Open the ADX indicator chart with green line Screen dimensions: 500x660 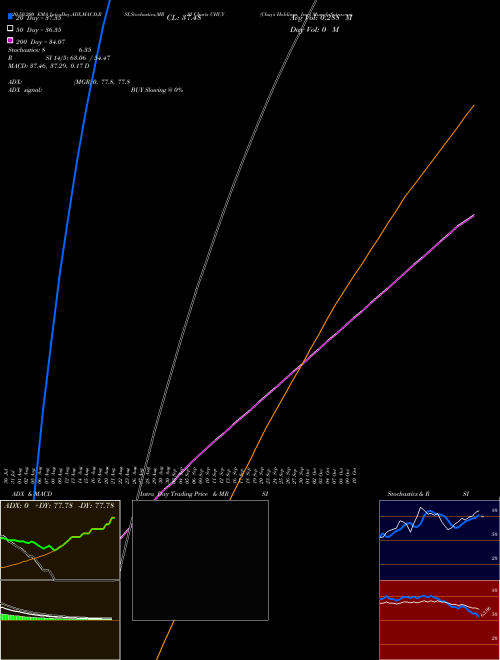[x=60, y=540]
